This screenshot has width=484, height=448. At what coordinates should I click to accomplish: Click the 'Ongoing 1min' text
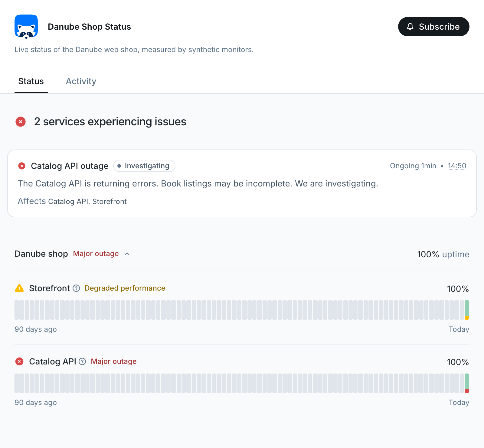tap(413, 166)
